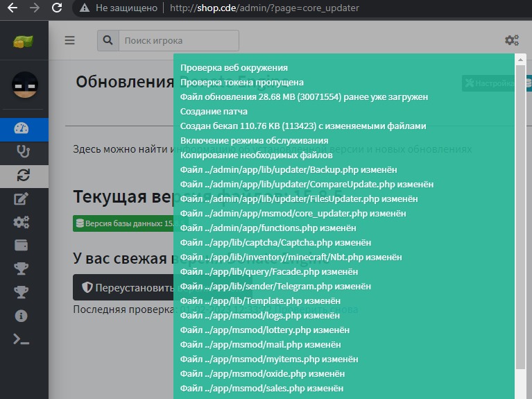Click the log panel scrollbar up arrow

coord(520,60)
